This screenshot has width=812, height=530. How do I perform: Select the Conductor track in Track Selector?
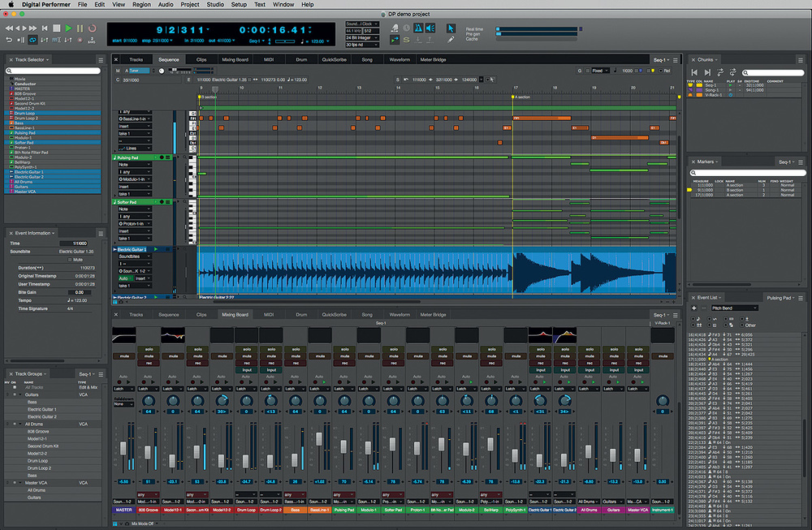pyautogui.click(x=53, y=84)
